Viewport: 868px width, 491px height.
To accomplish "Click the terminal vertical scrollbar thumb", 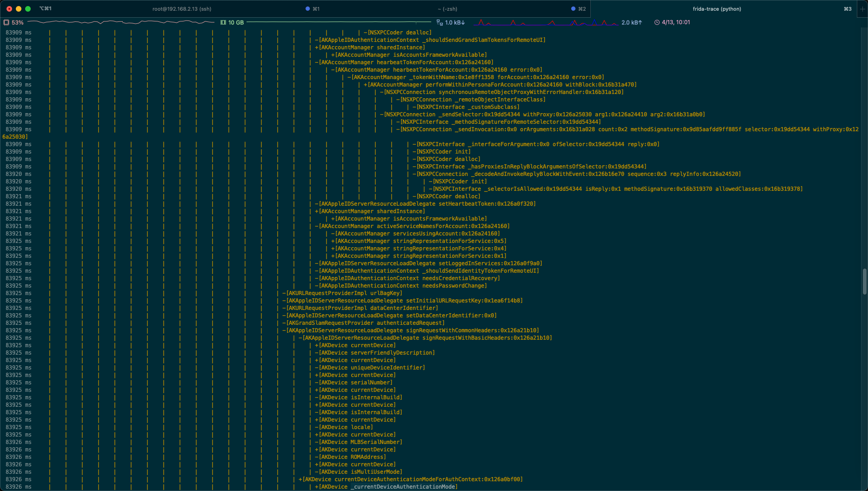I will tap(864, 281).
